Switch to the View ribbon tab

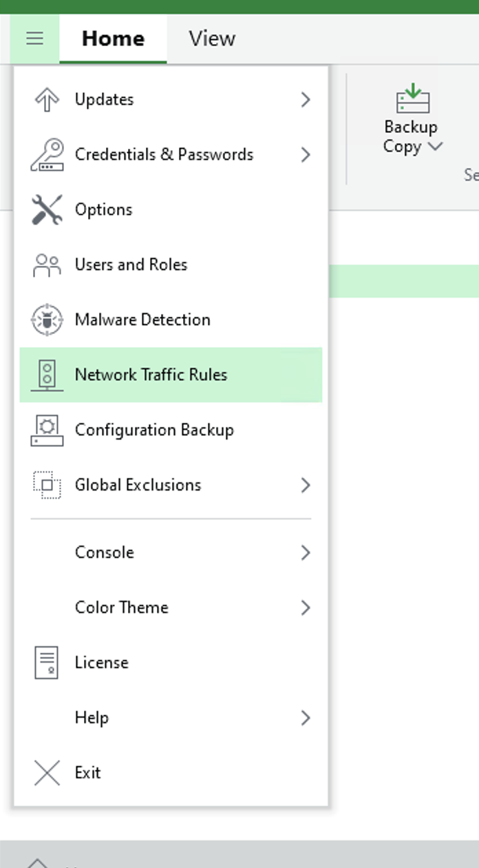(x=212, y=39)
